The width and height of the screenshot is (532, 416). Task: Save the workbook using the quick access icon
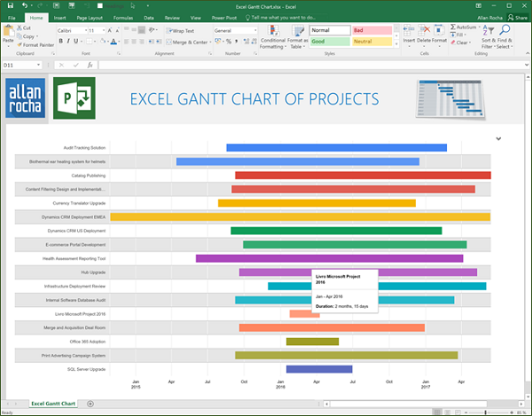(10, 5)
